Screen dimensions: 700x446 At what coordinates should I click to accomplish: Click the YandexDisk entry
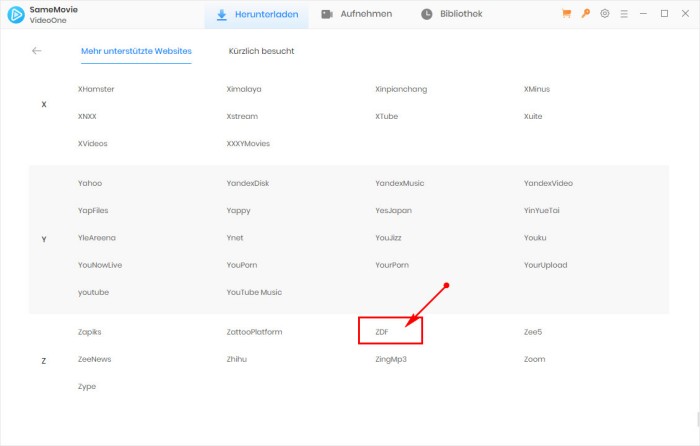pyautogui.click(x=248, y=183)
